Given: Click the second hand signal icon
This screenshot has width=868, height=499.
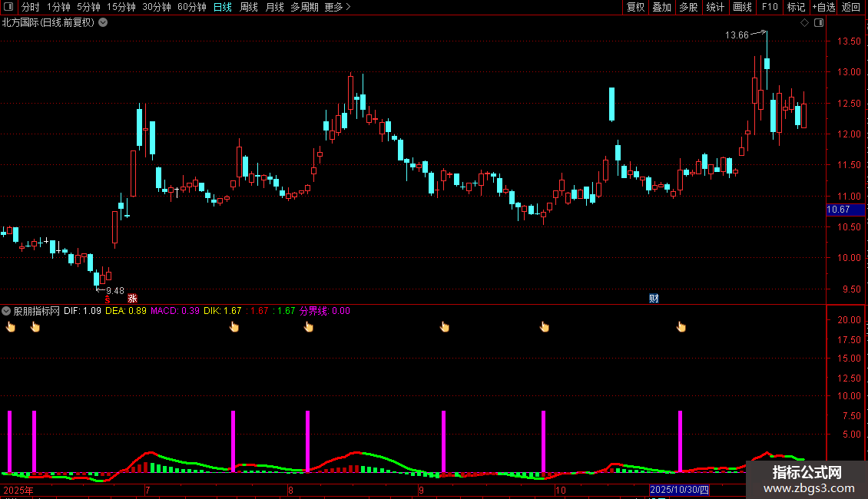Looking at the screenshot, I should (35, 327).
